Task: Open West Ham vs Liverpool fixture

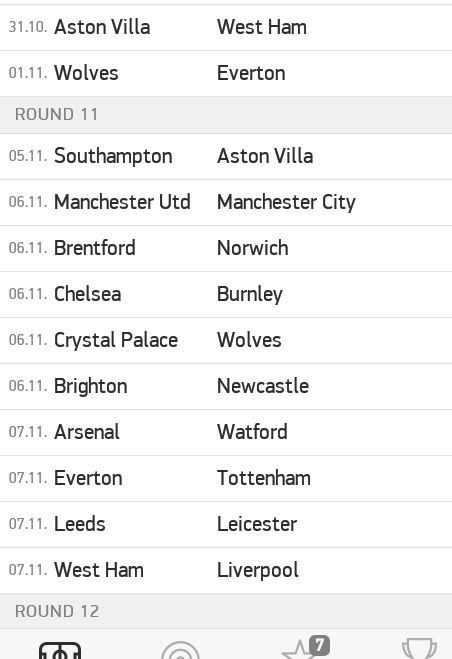Action: pyautogui.click(x=226, y=570)
